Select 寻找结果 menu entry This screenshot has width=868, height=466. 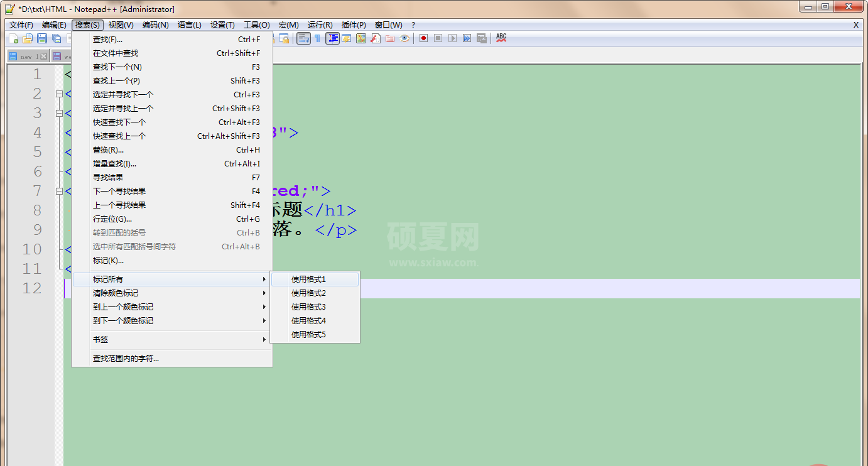(x=171, y=178)
